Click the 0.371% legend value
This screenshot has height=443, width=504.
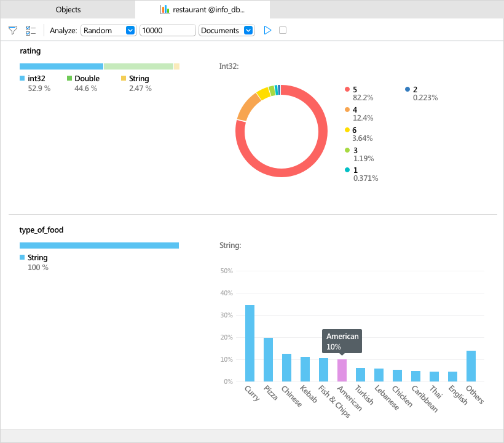[366, 178]
